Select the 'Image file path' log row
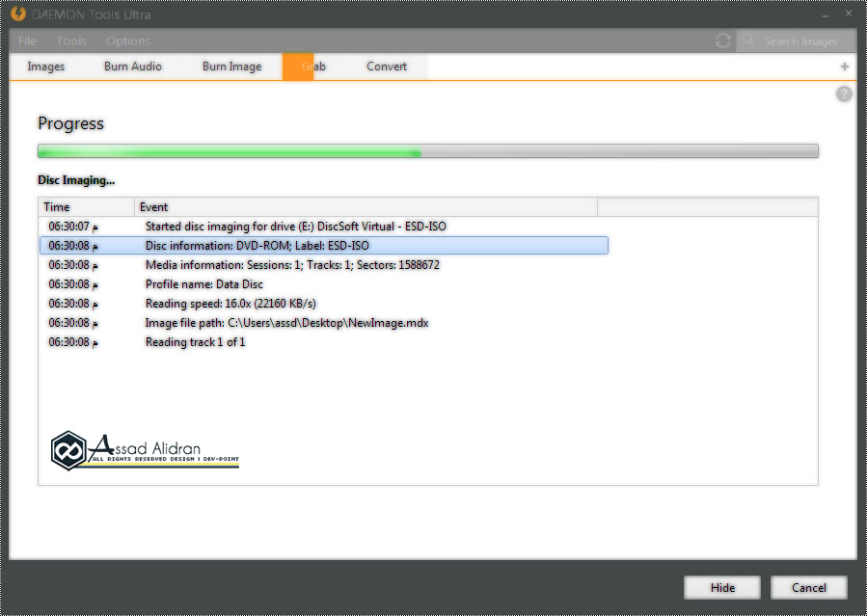This screenshot has height=616, width=867. click(x=324, y=323)
